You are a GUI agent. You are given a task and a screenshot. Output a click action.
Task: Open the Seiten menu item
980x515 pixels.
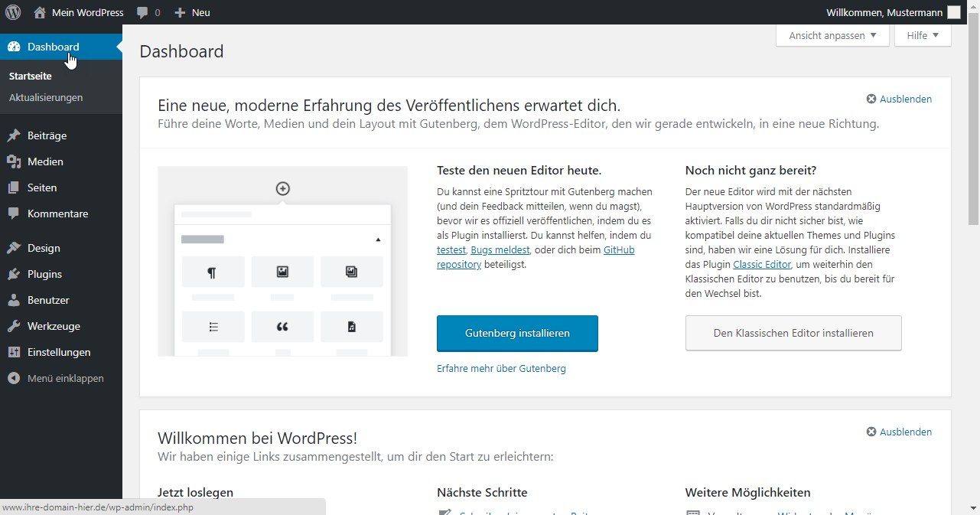pos(42,187)
